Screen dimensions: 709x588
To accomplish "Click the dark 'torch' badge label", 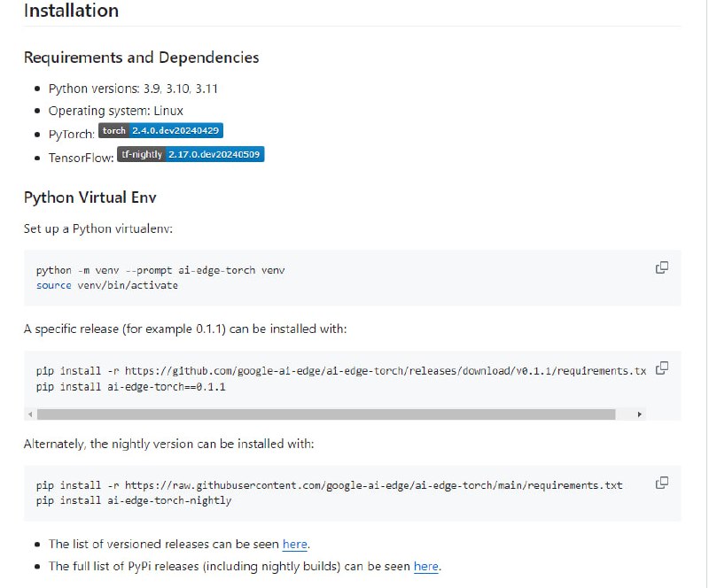I will (113, 131).
